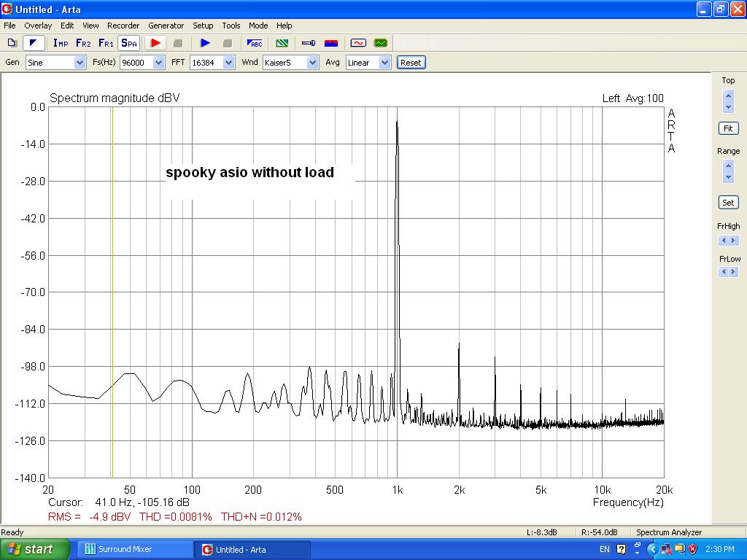This screenshot has width=747, height=560.
Task: Open the File menu
Action: (9, 26)
